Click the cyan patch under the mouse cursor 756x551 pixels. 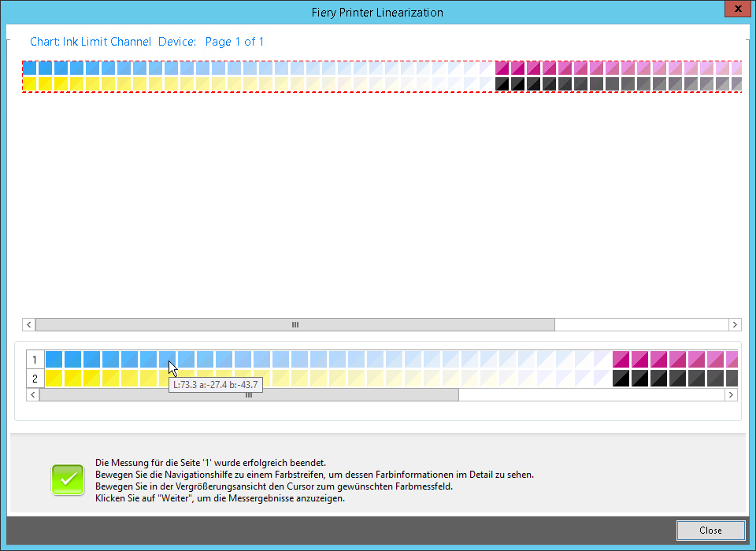[x=167, y=360]
